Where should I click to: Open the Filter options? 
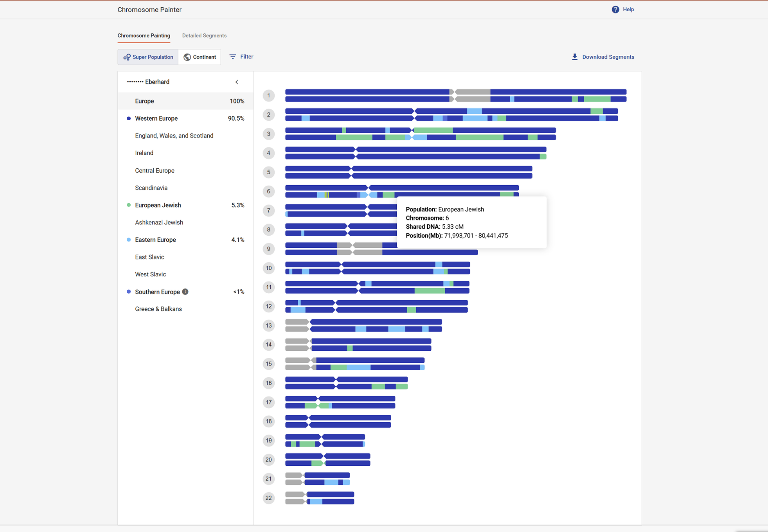click(x=241, y=57)
